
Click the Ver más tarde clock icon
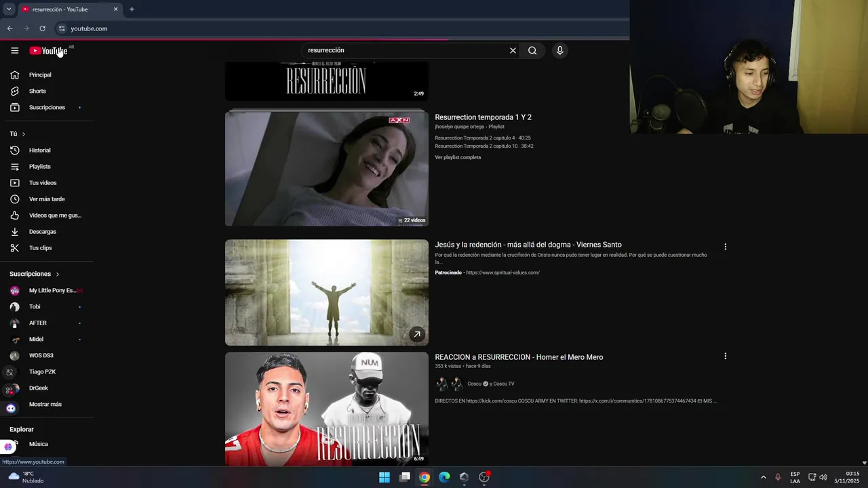(14, 199)
